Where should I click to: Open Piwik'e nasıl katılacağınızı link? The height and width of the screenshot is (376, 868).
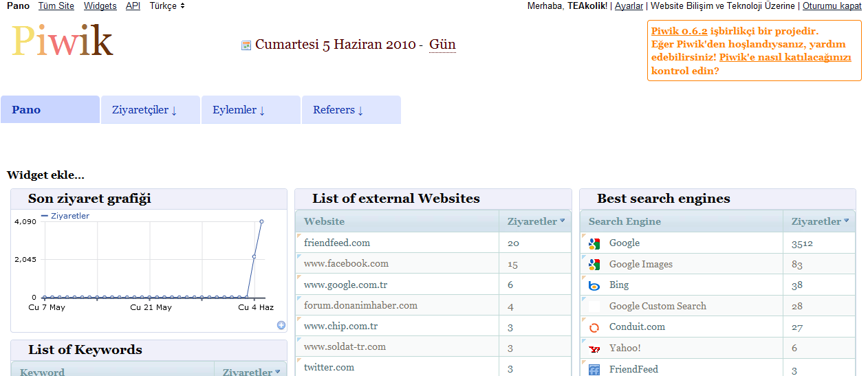785,57
